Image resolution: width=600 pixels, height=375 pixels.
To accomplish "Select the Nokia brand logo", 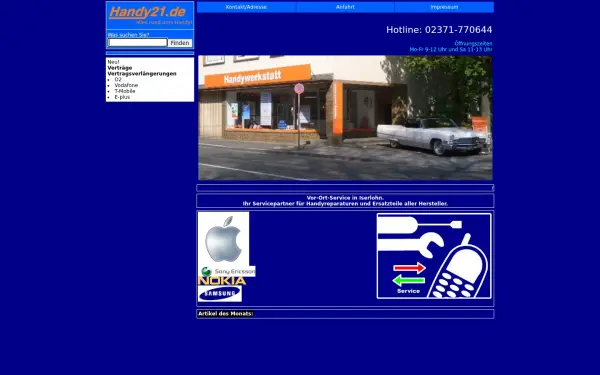I will (x=222, y=281).
